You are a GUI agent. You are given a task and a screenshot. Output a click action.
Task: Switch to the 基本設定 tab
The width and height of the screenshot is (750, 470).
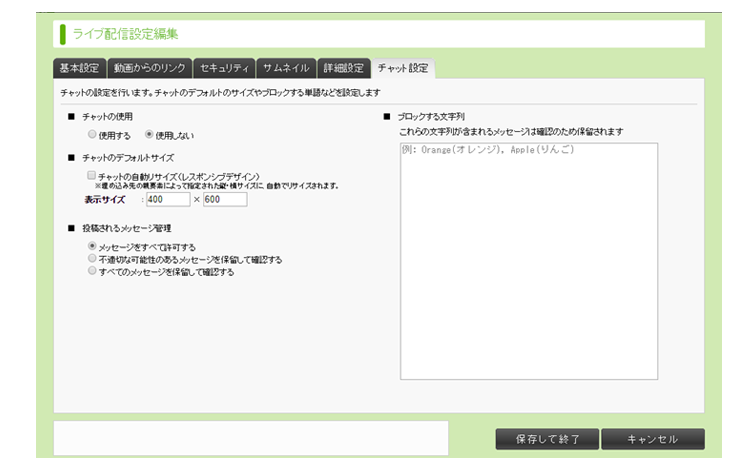(x=79, y=68)
